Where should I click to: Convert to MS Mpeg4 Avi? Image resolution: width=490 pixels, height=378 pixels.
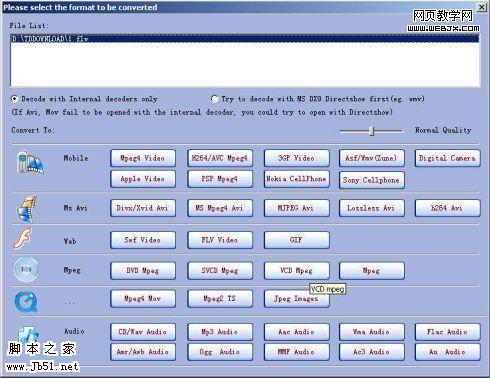tap(220, 208)
